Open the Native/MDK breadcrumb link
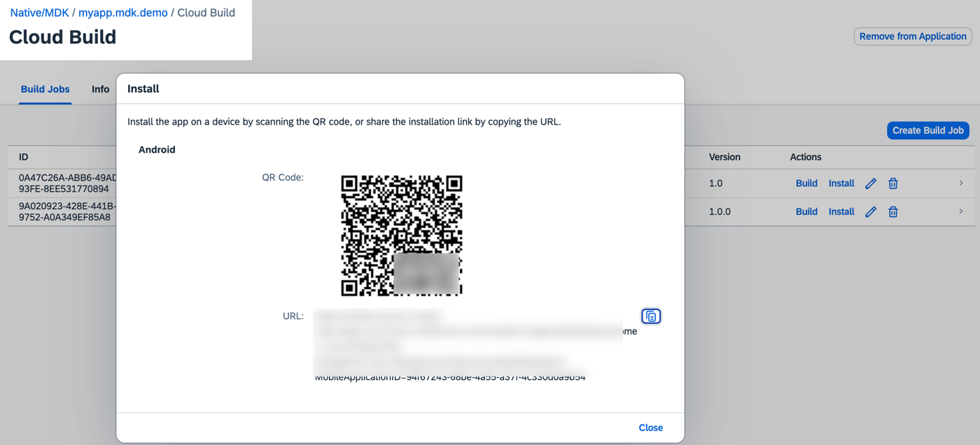Viewport: 980px width, 445px height. (39, 13)
